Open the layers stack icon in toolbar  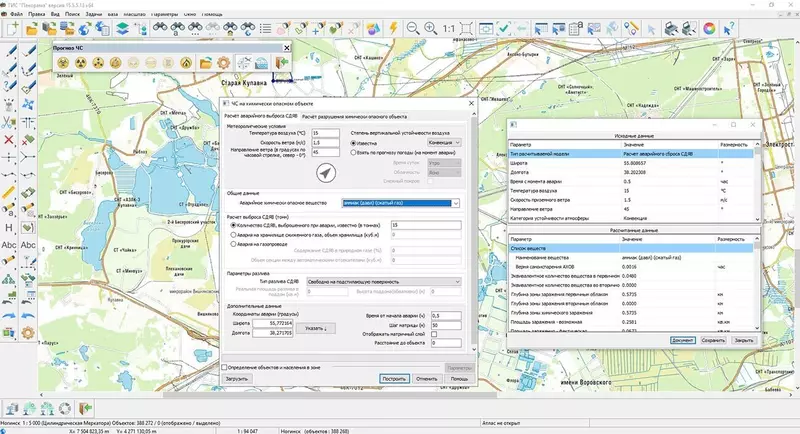pyautogui.click(x=122, y=29)
